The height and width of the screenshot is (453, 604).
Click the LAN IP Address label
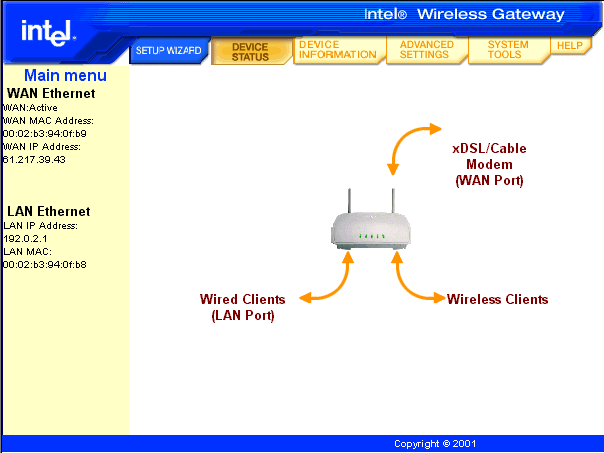point(40,226)
